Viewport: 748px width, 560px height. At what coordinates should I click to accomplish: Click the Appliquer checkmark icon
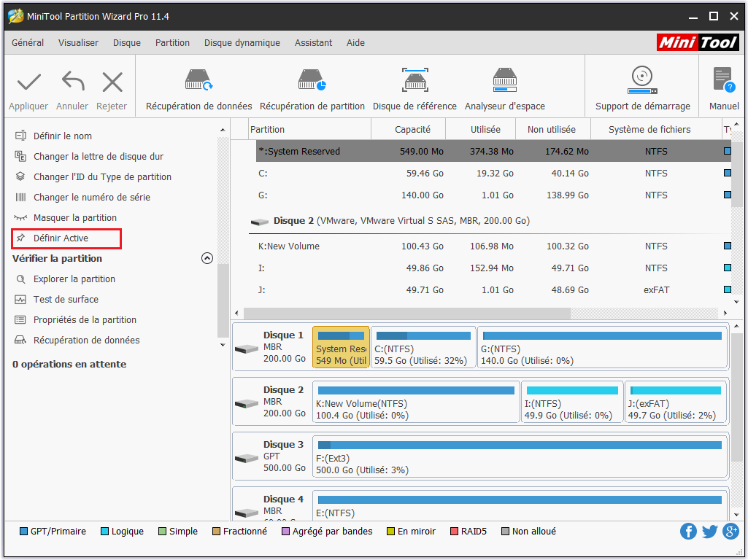tap(28, 82)
